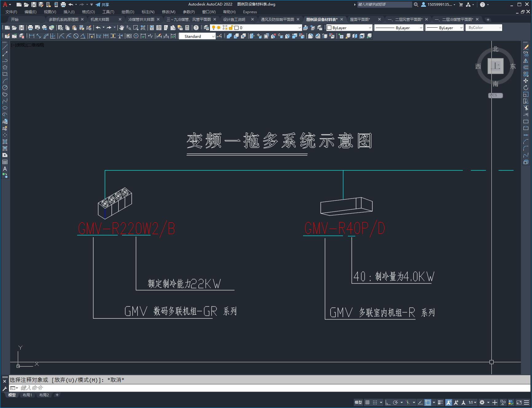Toggle snap mode dots in status bar
The height and width of the screenshot is (408, 532).
coord(375,402)
